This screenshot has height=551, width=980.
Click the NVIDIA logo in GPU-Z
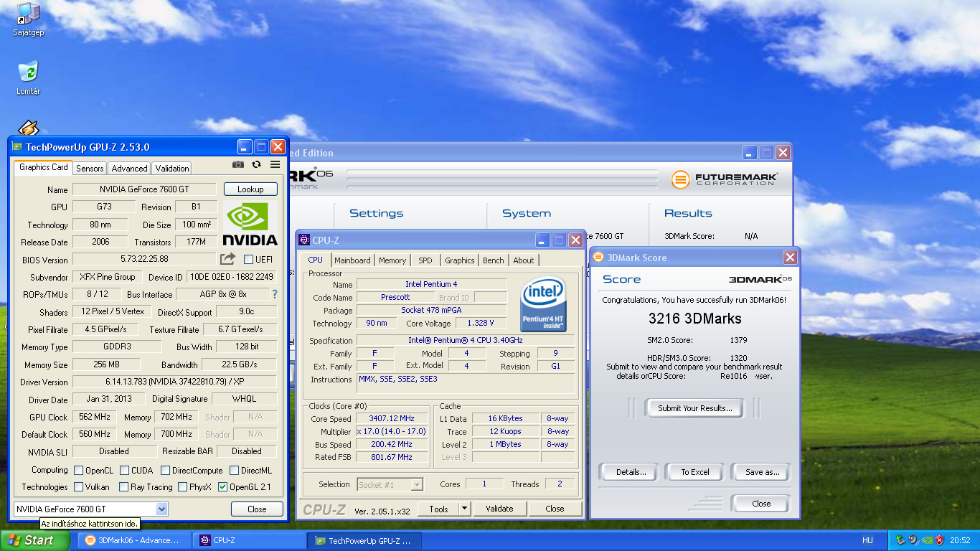coord(250,224)
